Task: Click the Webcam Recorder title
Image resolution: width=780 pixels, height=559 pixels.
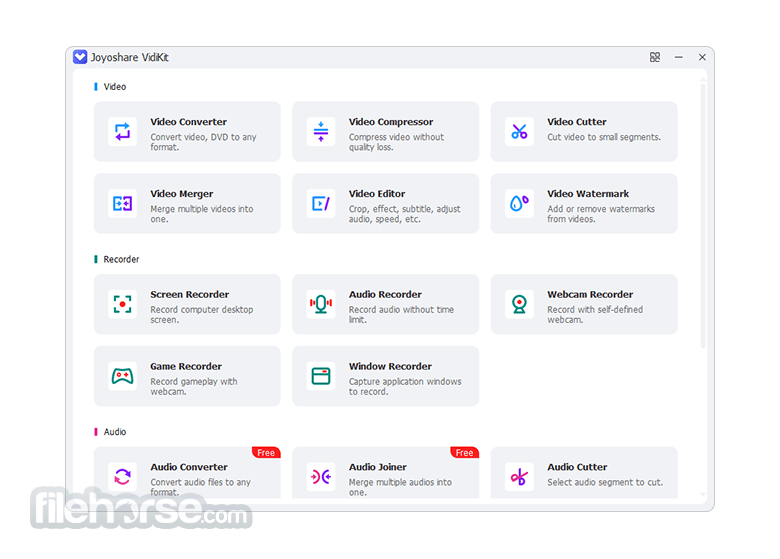Action: tap(590, 294)
